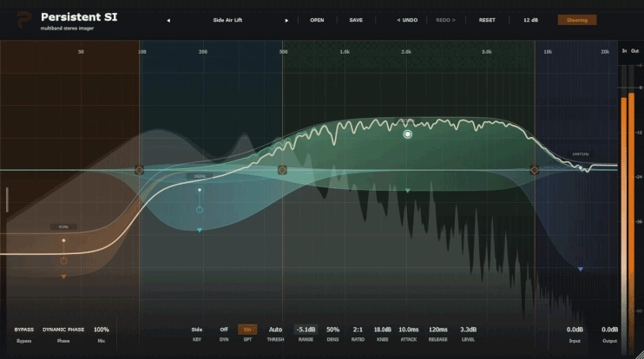Toggle the DYN Off switch
Viewport: 644px width, 359px height.
(x=224, y=330)
